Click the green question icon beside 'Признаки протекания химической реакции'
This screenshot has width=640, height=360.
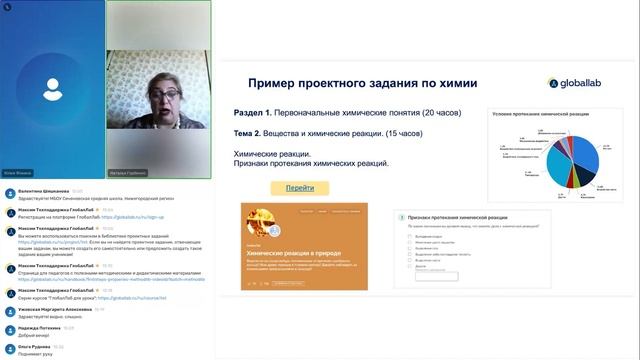[x=401, y=218]
